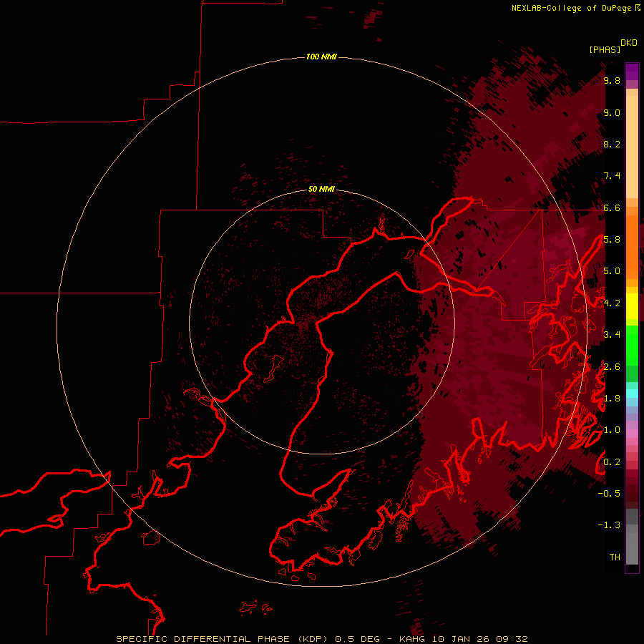Click the 3.4 scale label
Screen dimensions: 644x644
point(612,335)
